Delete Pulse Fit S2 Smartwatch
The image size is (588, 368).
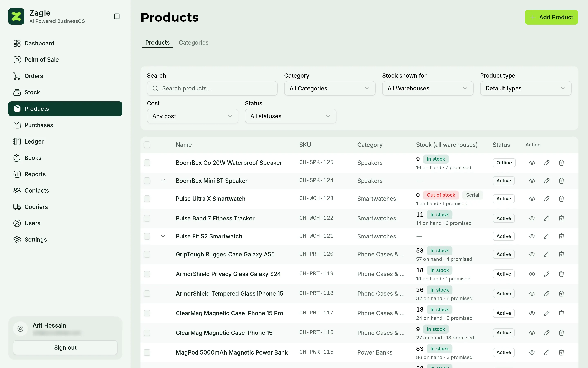pos(561,236)
